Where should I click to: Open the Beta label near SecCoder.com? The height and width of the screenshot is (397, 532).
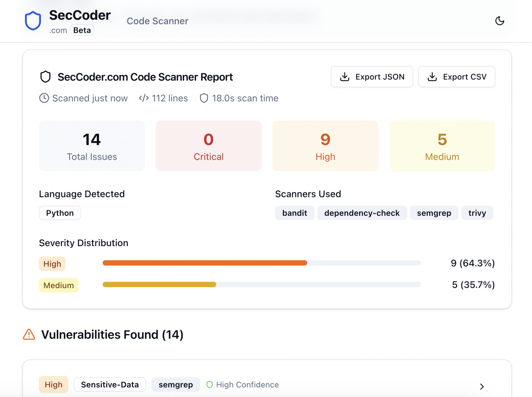pos(82,30)
